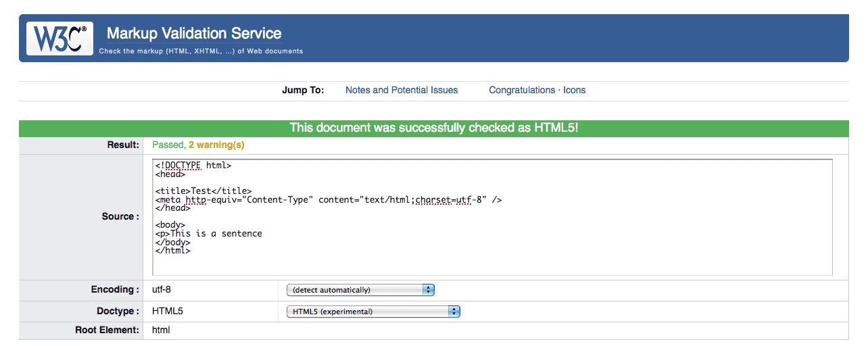Viewport: 868px width, 346px height.
Task: Click the "Source :" row label
Action: [x=121, y=216]
